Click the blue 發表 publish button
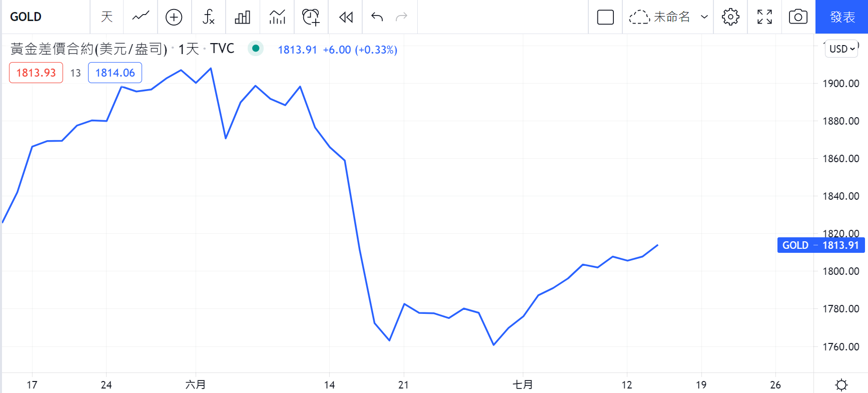This screenshot has height=393, width=868. [842, 17]
